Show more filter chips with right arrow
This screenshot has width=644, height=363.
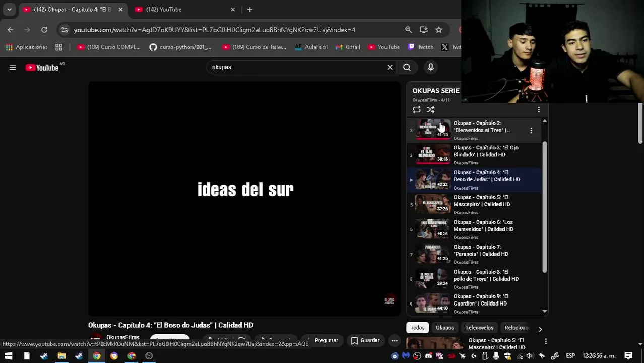point(540,329)
